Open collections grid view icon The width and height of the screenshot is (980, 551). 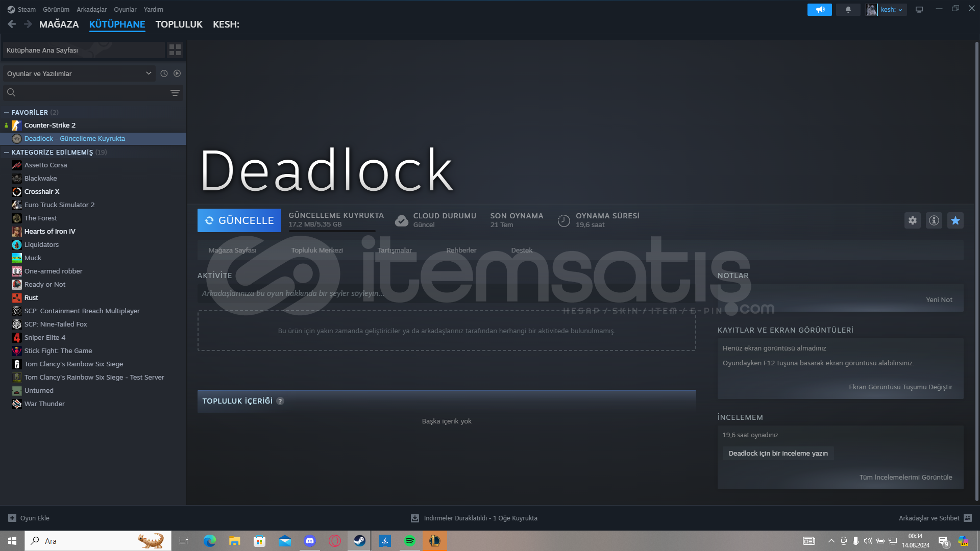pyautogui.click(x=175, y=50)
